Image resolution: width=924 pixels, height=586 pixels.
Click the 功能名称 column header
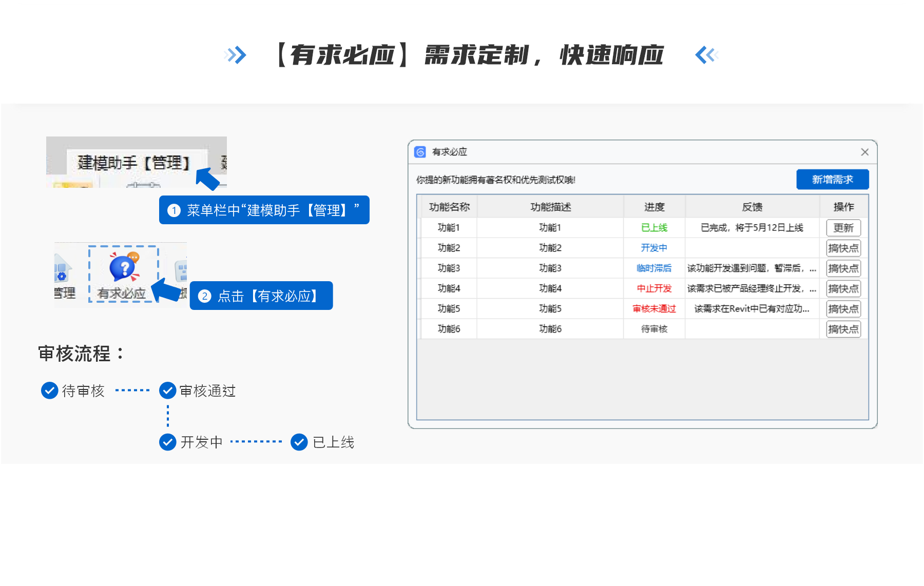click(x=449, y=207)
